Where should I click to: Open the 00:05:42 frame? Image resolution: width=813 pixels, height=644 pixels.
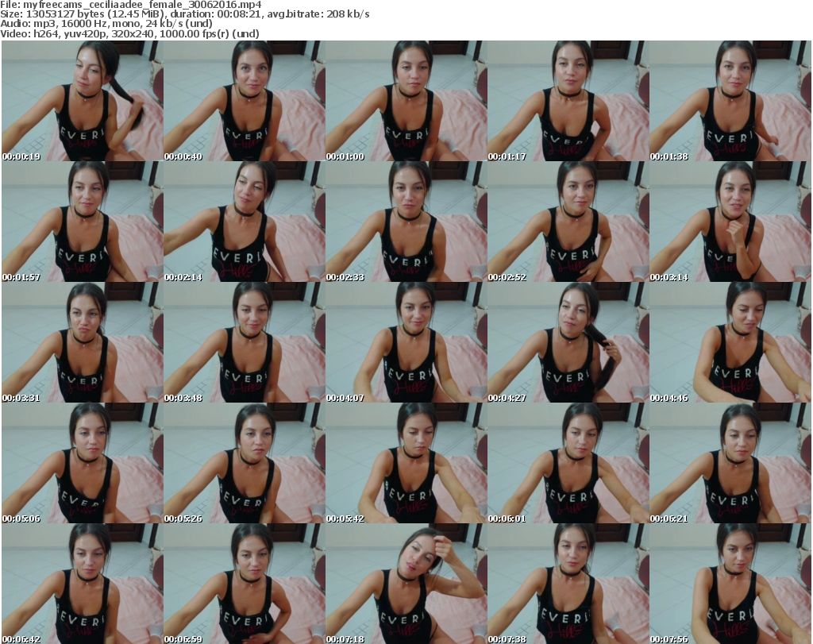pyautogui.click(x=406, y=463)
